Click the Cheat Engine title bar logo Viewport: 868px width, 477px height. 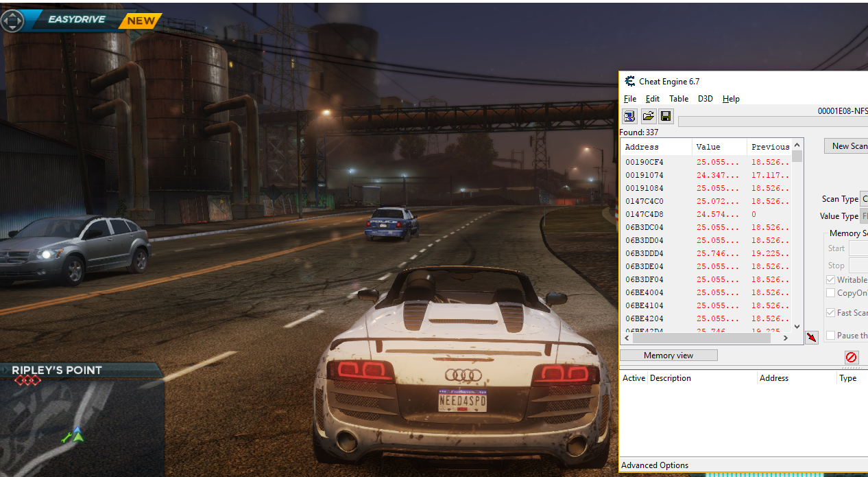pos(629,81)
